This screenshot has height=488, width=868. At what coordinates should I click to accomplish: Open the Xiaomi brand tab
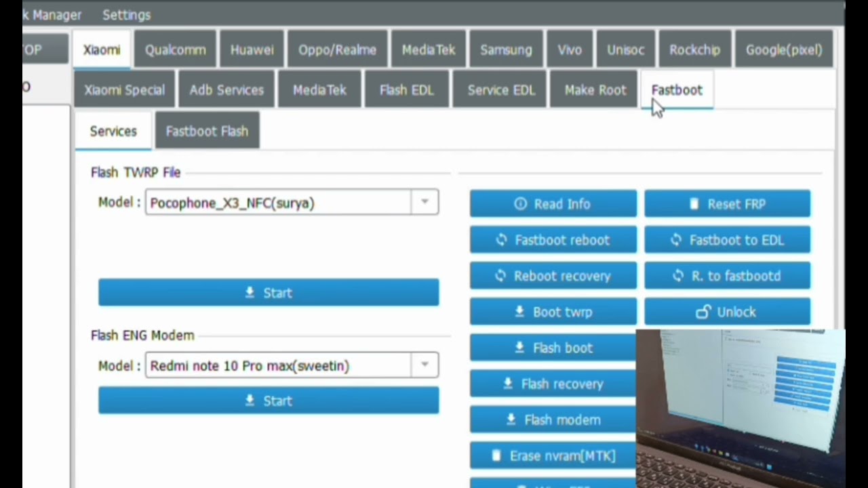pos(102,50)
